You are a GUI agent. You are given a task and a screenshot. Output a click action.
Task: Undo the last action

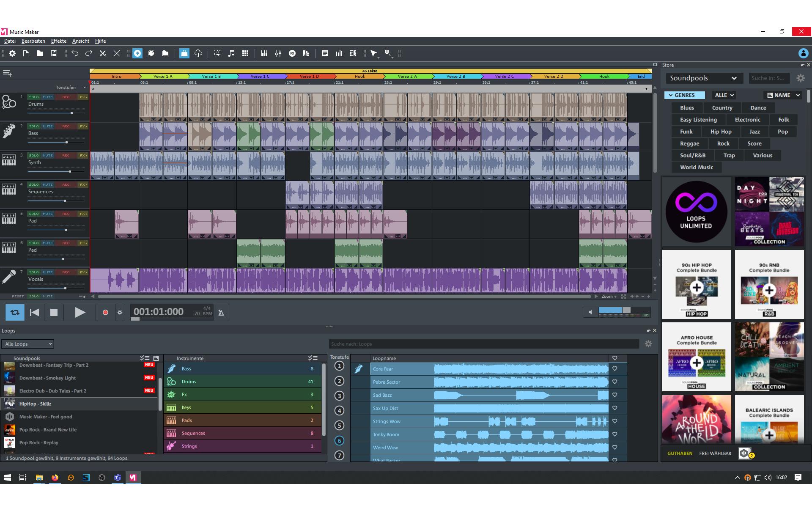point(75,53)
